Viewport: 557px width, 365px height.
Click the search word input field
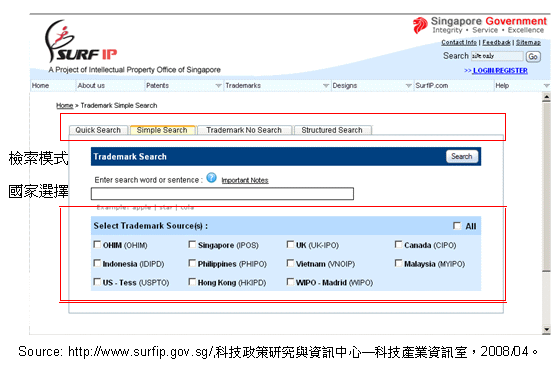coord(222,194)
